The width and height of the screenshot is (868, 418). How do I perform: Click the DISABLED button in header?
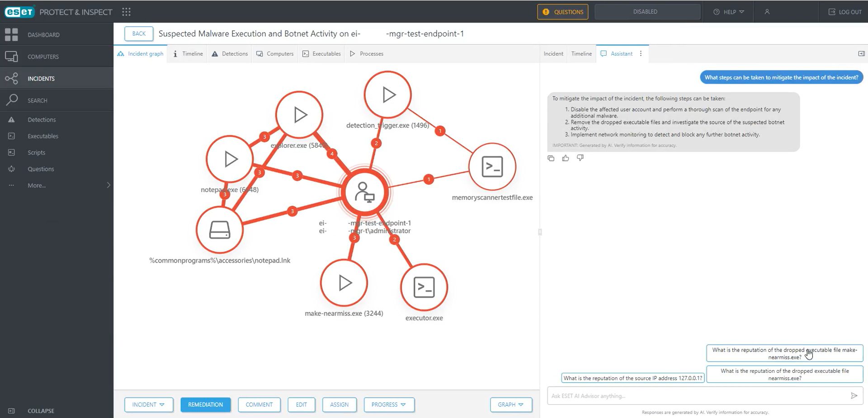point(647,12)
